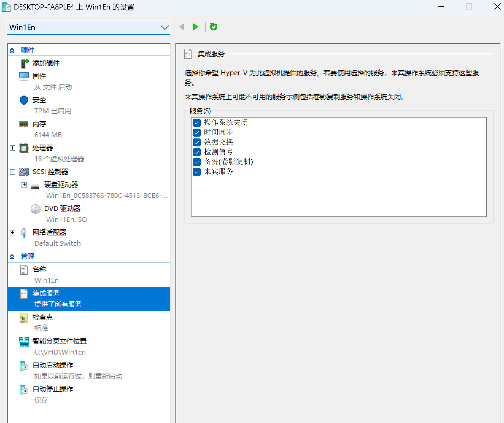Click the 集成服务 icon in sidebar
504x423 pixels.
(24, 294)
